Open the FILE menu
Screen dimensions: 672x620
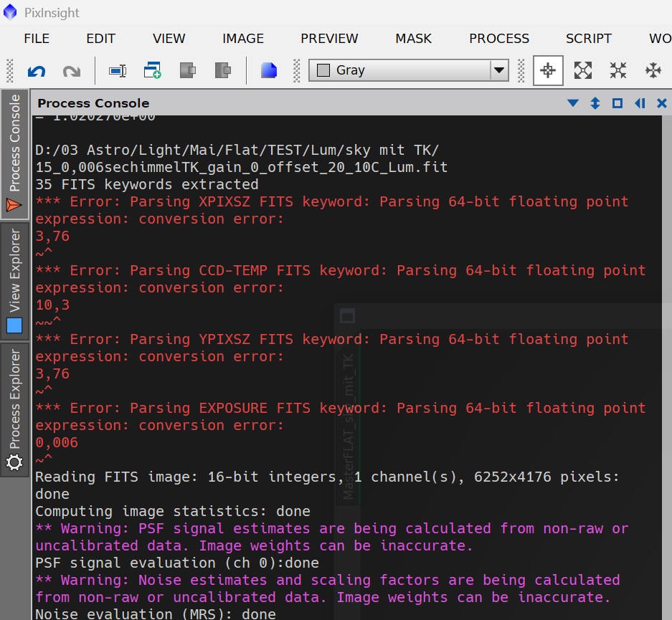[x=37, y=39]
